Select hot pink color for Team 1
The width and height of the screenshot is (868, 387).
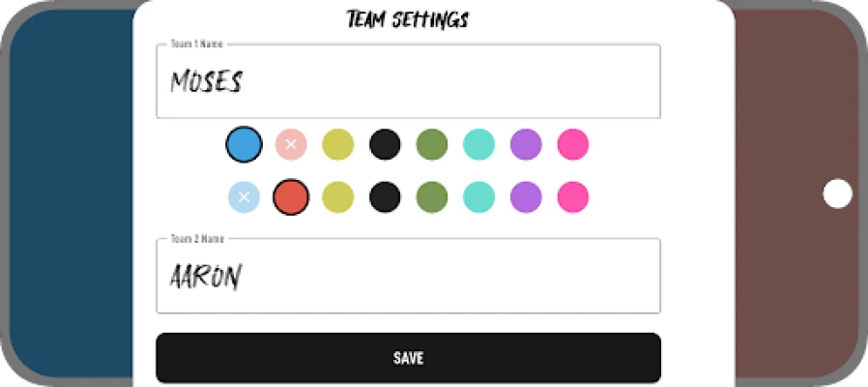point(573,144)
